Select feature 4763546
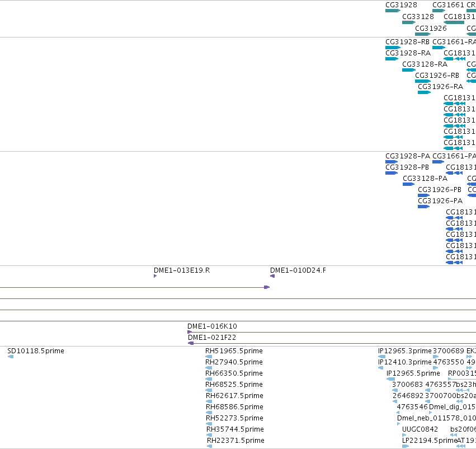The height and width of the screenshot is (449, 476). (398, 413)
